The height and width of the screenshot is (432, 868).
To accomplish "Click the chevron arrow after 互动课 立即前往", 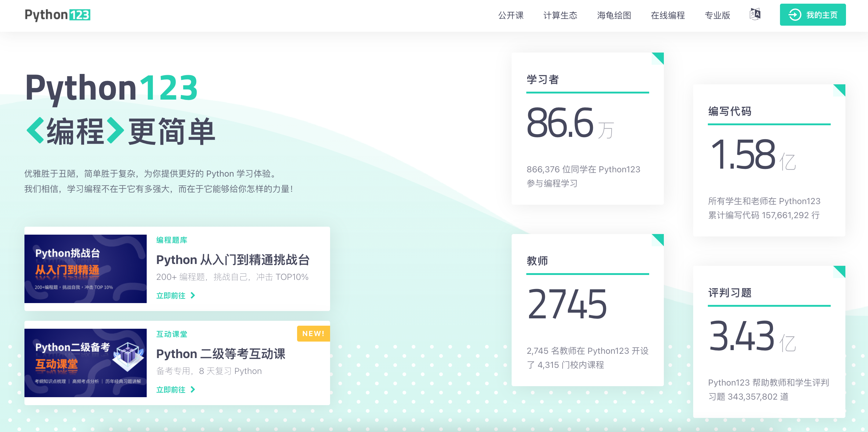I will [x=193, y=389].
